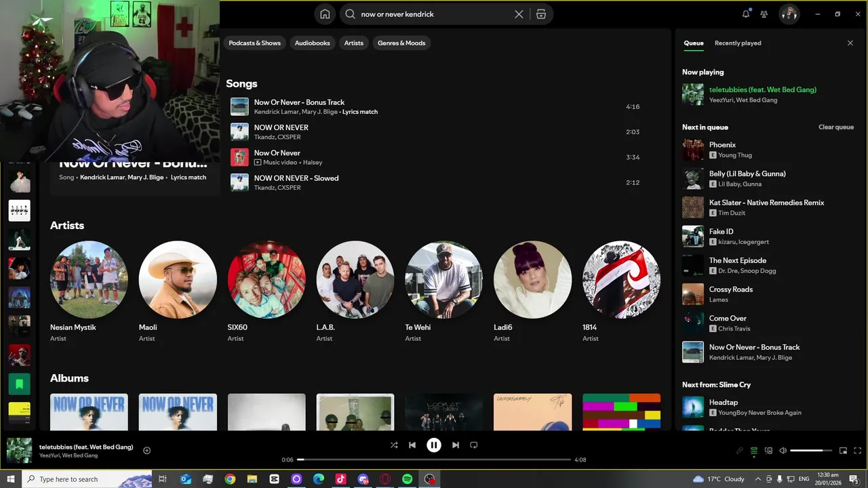Toggle repeat mode

474,445
